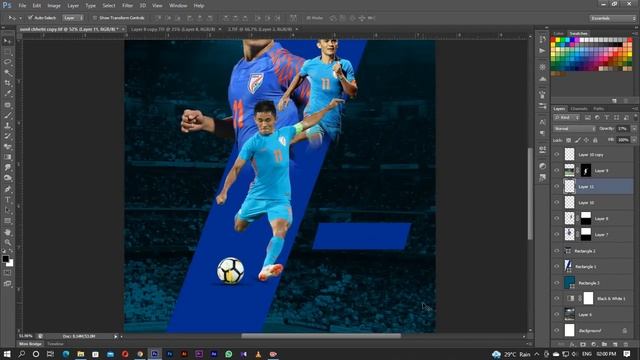Screen dimensions: 640x360
Task: Select the Eyedropper tool
Action: tap(7, 94)
